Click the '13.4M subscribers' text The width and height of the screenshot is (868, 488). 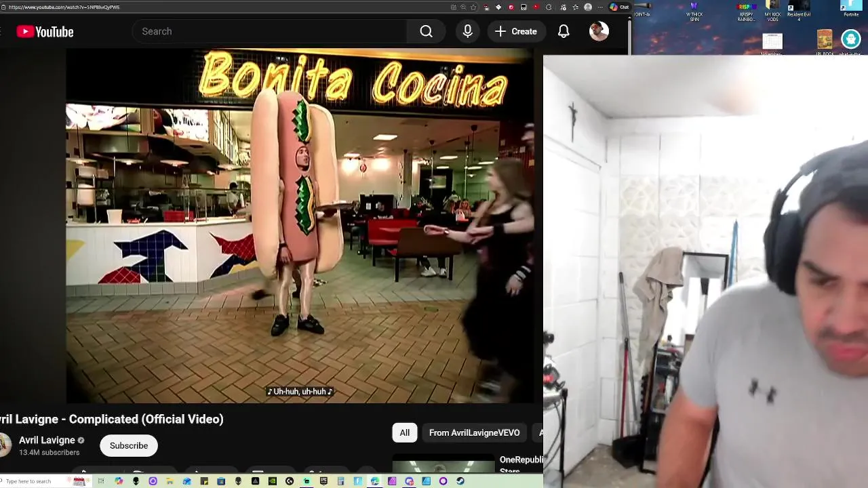49,452
